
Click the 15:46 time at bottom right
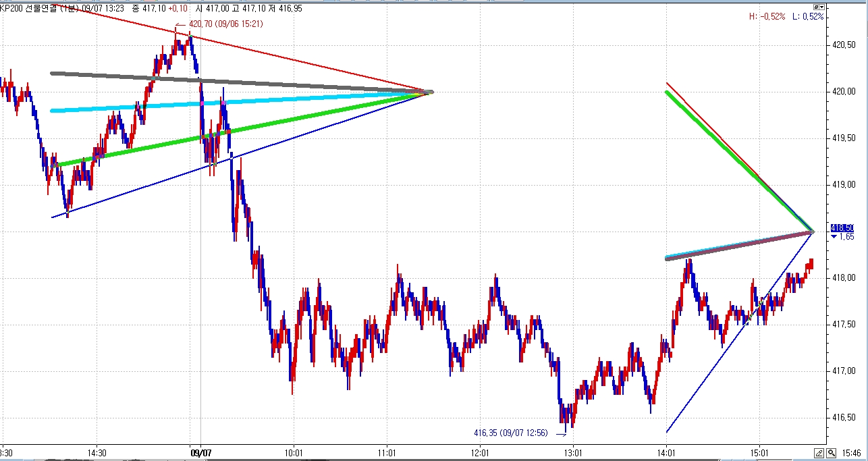point(852,453)
